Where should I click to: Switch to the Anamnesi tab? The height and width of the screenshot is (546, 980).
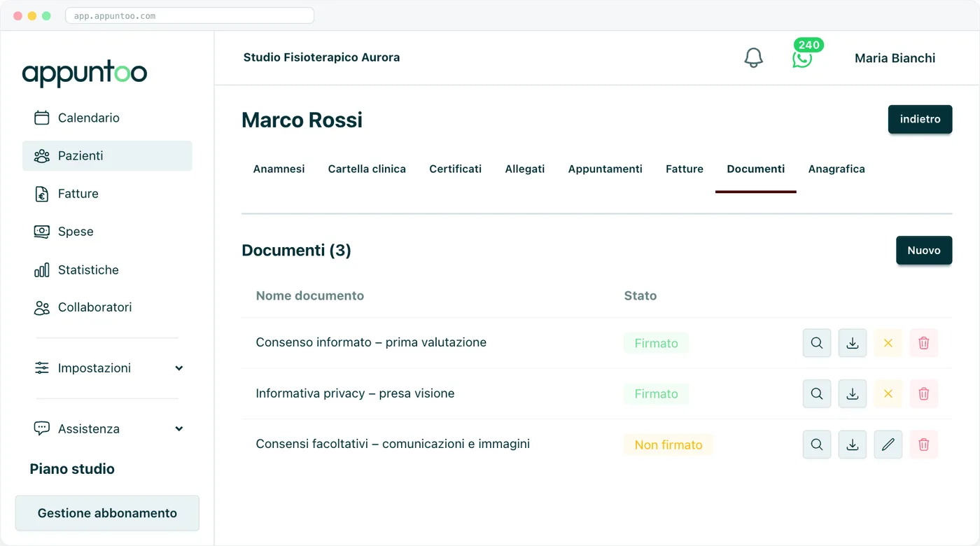pos(279,169)
